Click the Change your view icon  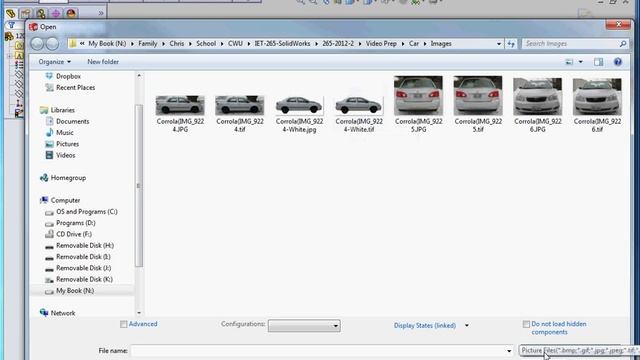(x=569, y=62)
